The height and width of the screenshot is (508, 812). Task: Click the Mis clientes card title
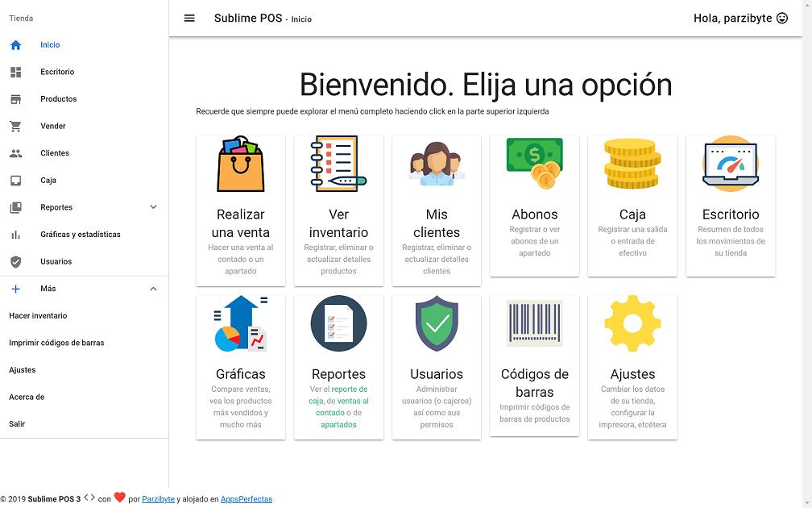click(x=437, y=223)
